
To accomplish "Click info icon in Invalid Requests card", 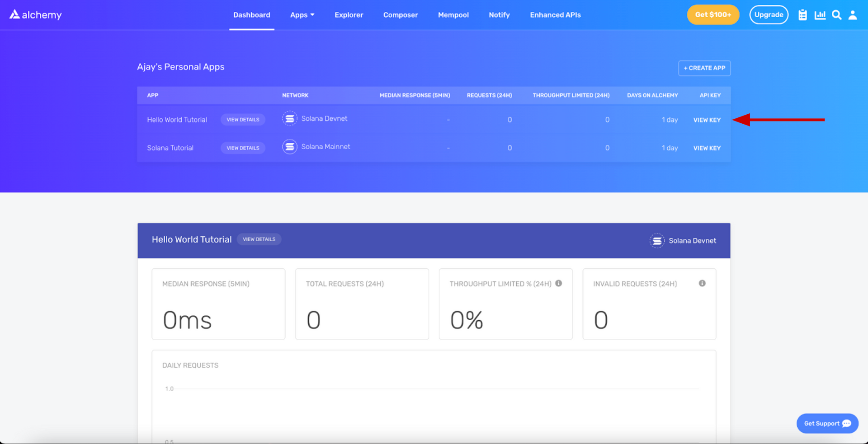I will pyautogui.click(x=702, y=283).
